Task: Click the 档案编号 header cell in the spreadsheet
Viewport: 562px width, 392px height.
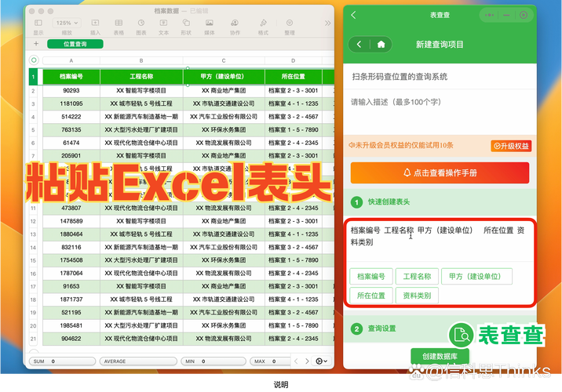Action: (x=71, y=77)
